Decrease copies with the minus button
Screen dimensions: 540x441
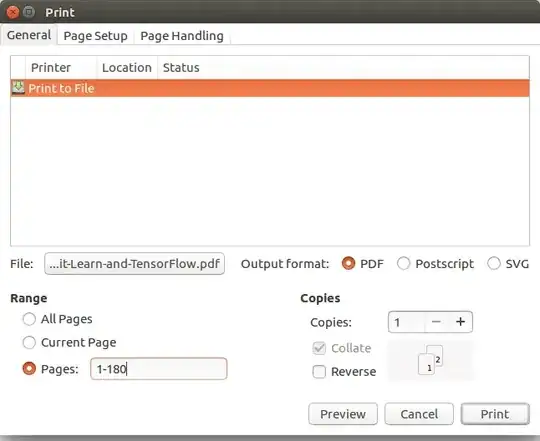436,322
